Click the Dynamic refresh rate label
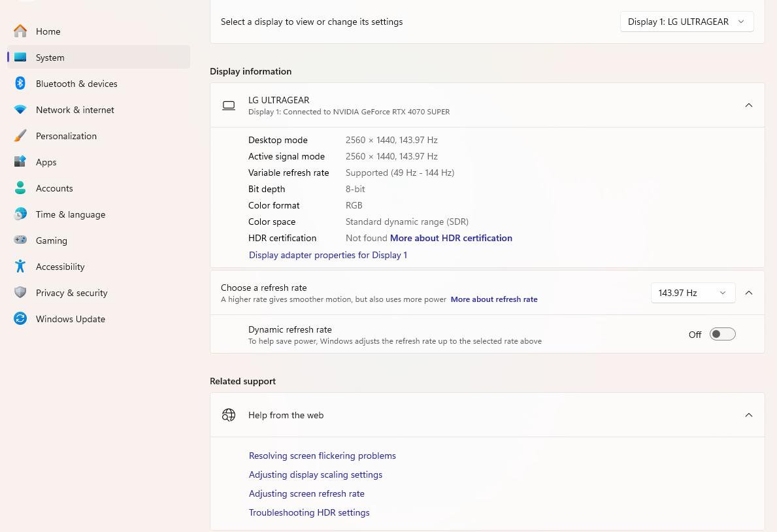The width and height of the screenshot is (777, 532). click(x=290, y=329)
